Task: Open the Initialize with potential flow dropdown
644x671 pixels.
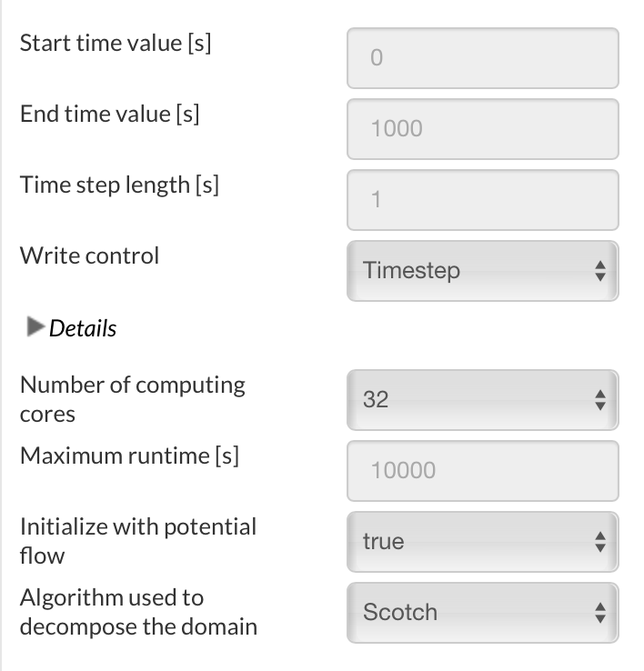Action: 482,541
